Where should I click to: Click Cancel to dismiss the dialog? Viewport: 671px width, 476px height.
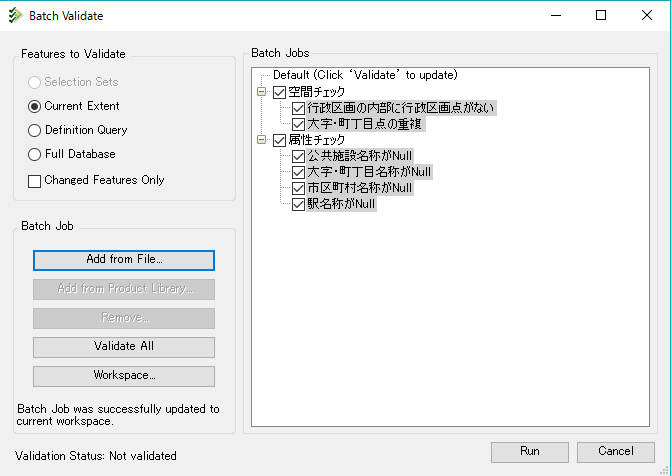tap(615, 452)
